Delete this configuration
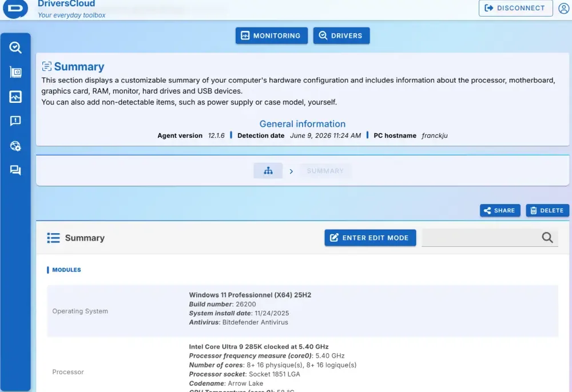This screenshot has height=392, width=572. (x=547, y=211)
